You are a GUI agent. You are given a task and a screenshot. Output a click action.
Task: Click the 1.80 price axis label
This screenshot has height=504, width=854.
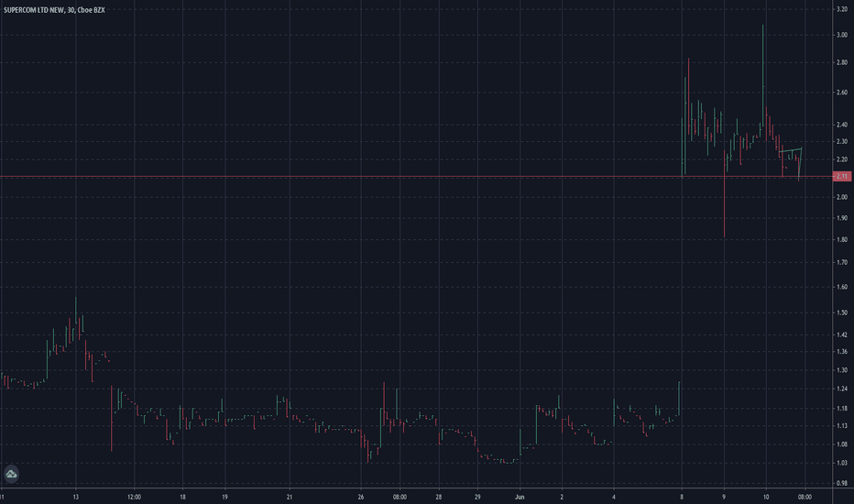[841, 239]
